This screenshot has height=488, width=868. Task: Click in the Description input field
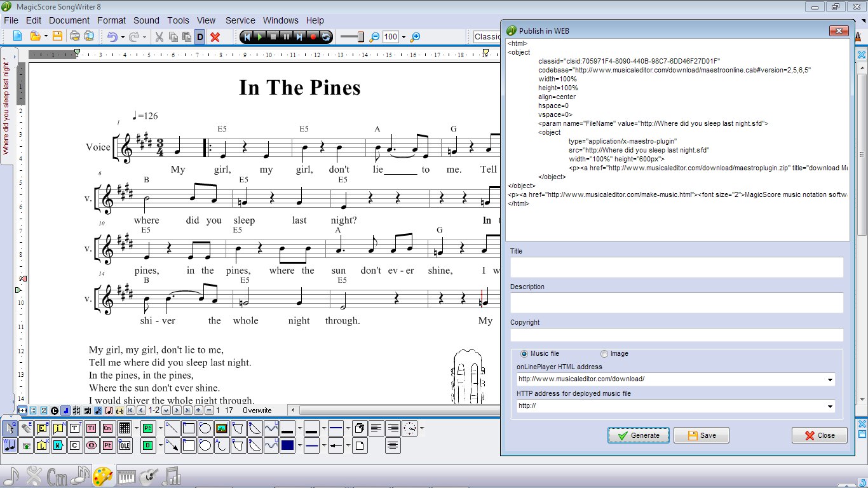tap(677, 302)
